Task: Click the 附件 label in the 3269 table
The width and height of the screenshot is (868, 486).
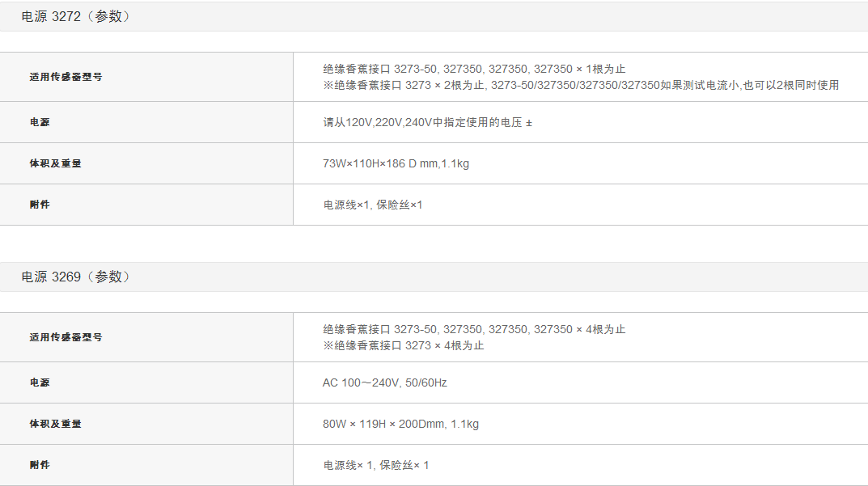Action: click(40, 465)
